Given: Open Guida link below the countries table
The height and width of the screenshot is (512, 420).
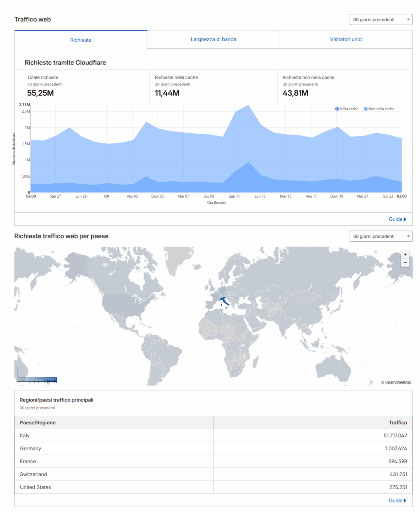Looking at the screenshot, I should coord(397,500).
